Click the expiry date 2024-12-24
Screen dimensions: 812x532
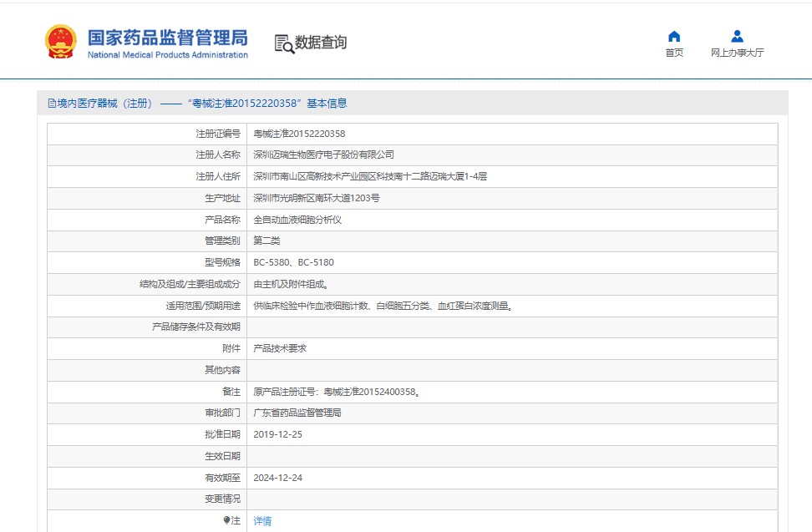coord(277,478)
